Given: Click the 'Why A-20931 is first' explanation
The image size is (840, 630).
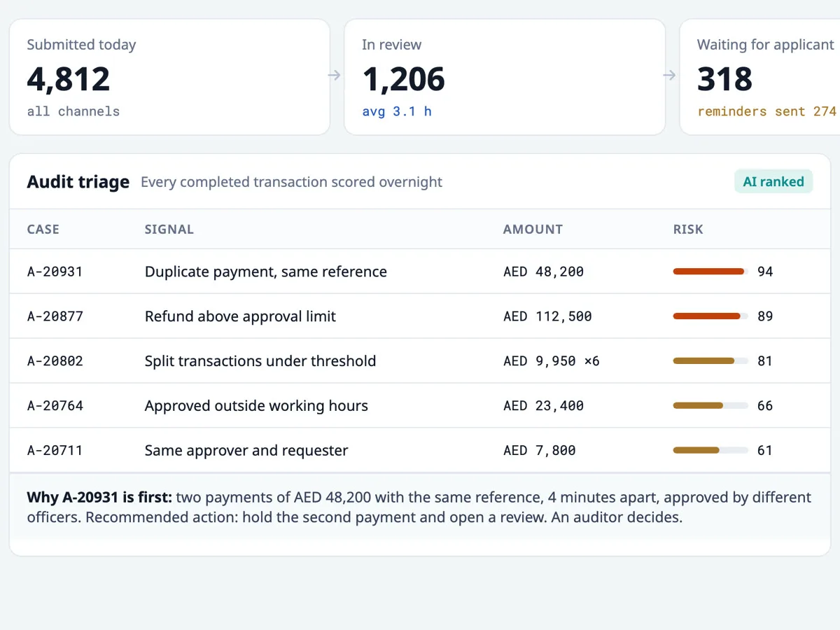Looking at the screenshot, I should coord(419,507).
